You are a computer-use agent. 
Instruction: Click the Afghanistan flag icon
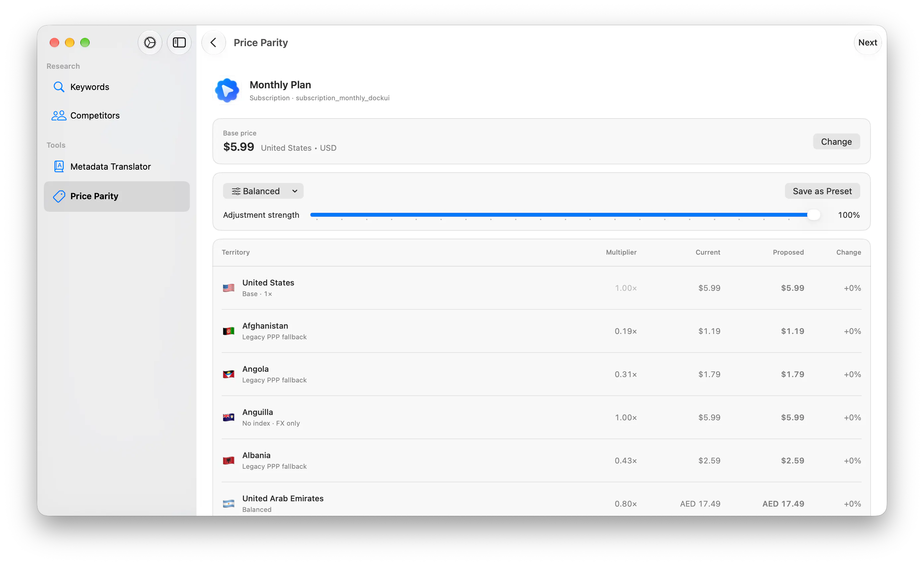(228, 331)
